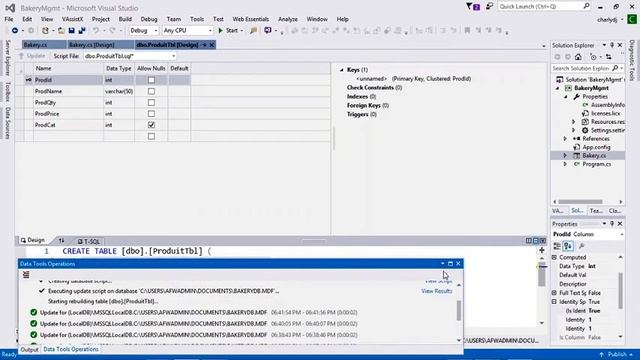Image resolution: width=640 pixels, height=360 pixels.
Task: Click the Property Pages wrench icon
Action: [x=582, y=246]
